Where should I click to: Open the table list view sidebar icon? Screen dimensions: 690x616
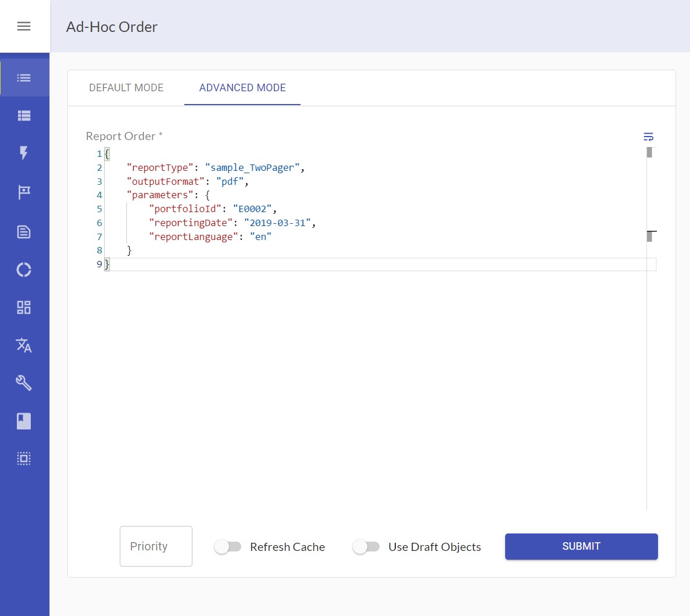pyautogui.click(x=24, y=116)
